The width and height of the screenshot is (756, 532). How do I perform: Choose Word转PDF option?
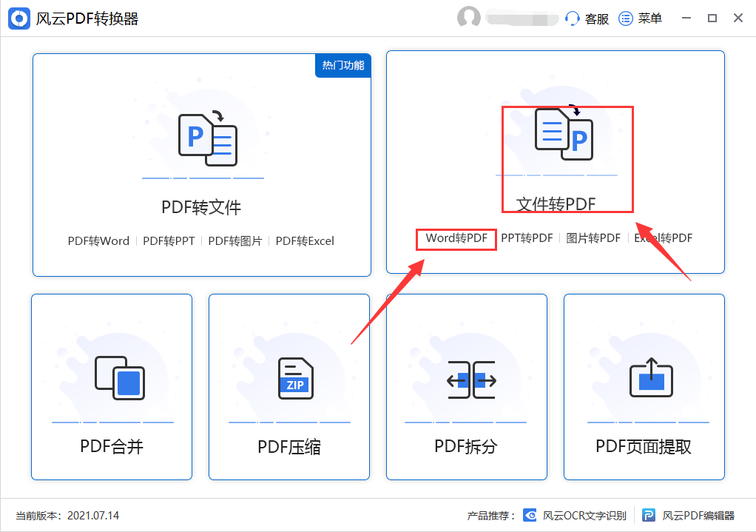(456, 238)
